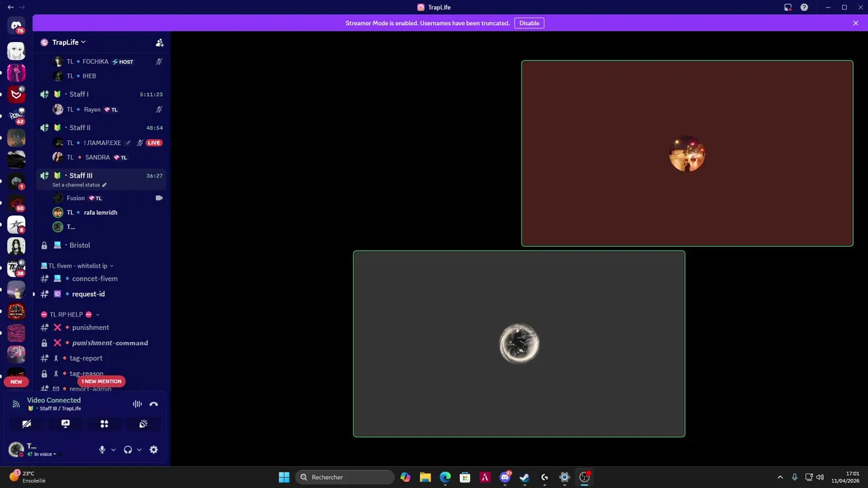Screen dimensions: 868x488
Task: Open the Video Connected status details
Action: [54, 401]
